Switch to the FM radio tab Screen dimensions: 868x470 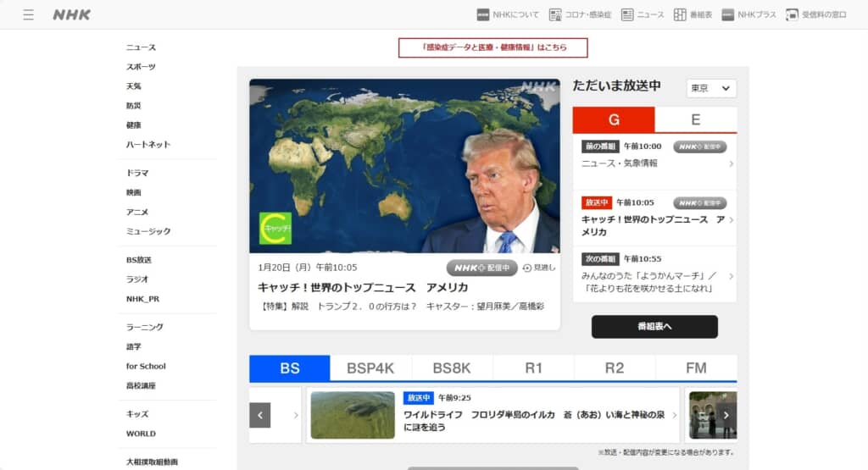[x=696, y=368]
